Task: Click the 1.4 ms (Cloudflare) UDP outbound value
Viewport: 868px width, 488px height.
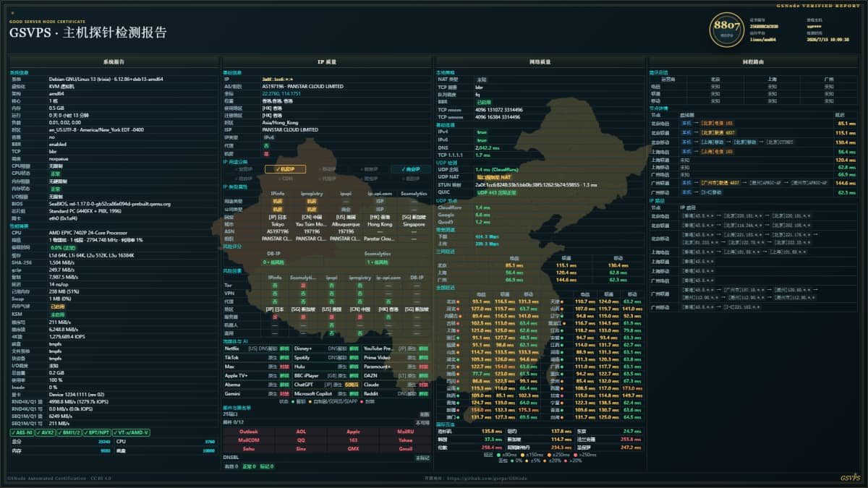Action: coord(496,168)
